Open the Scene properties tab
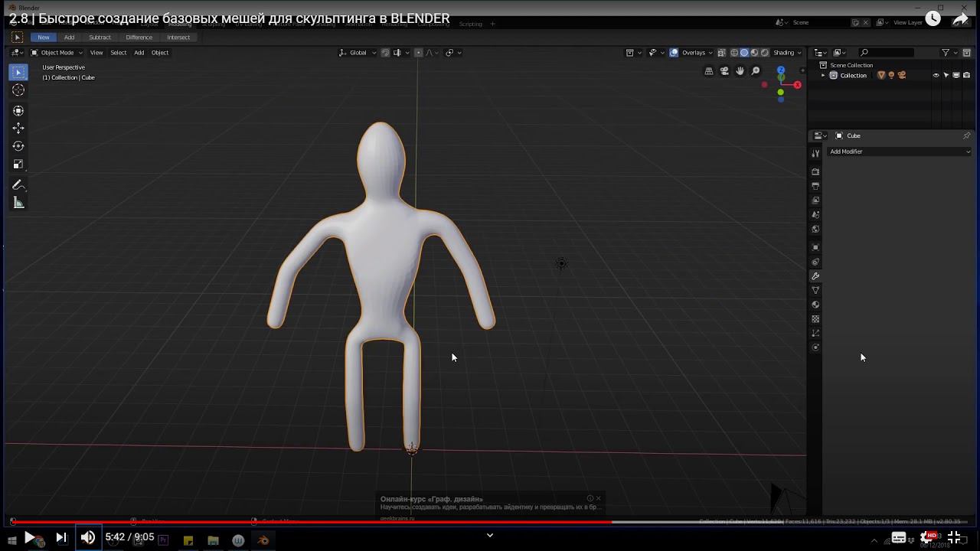 (x=815, y=215)
